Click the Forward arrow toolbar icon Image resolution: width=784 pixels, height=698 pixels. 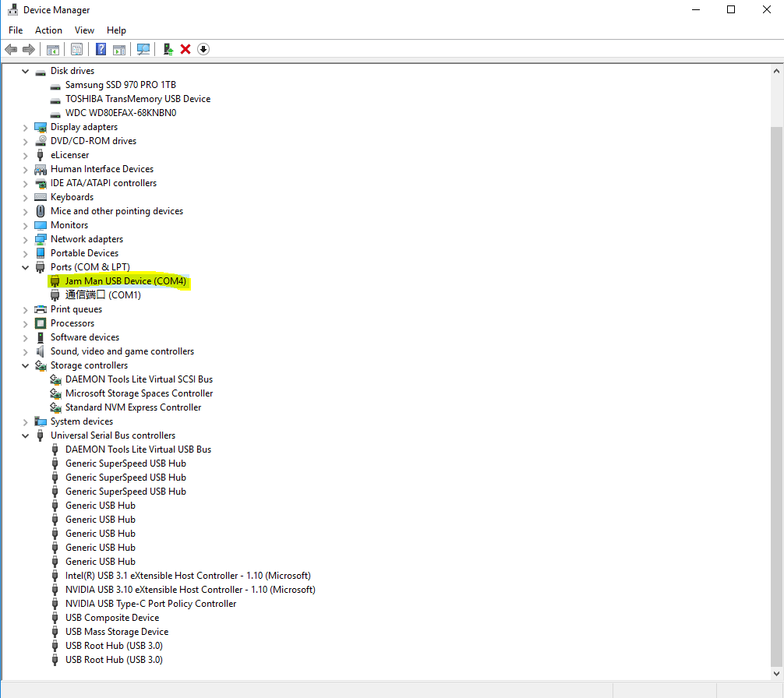point(29,49)
